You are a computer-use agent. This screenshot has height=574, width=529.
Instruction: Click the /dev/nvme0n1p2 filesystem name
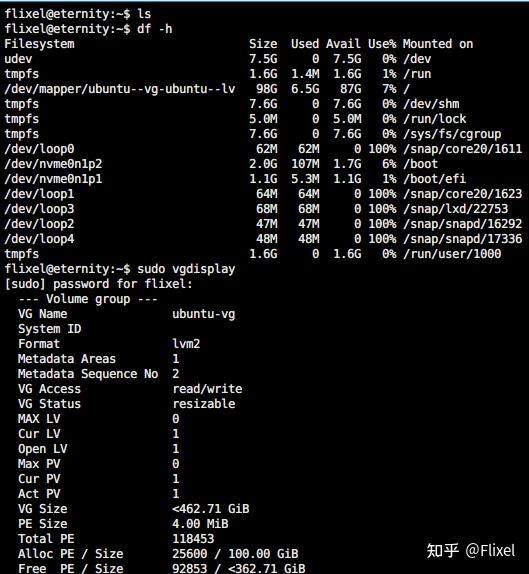tap(53, 164)
